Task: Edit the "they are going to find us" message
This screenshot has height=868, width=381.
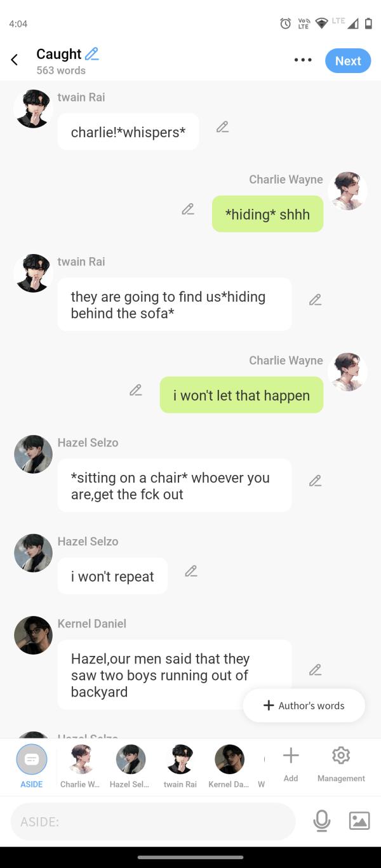Action: (315, 300)
